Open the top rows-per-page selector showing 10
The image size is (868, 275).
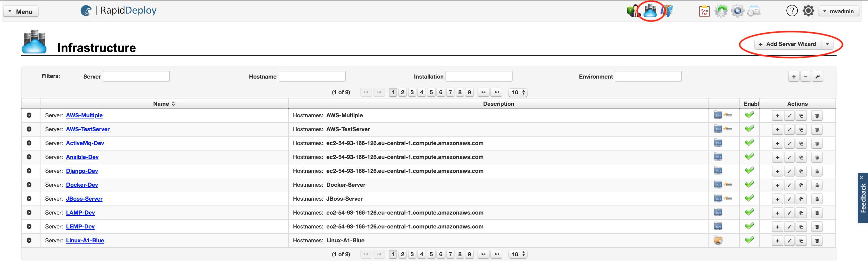click(518, 92)
